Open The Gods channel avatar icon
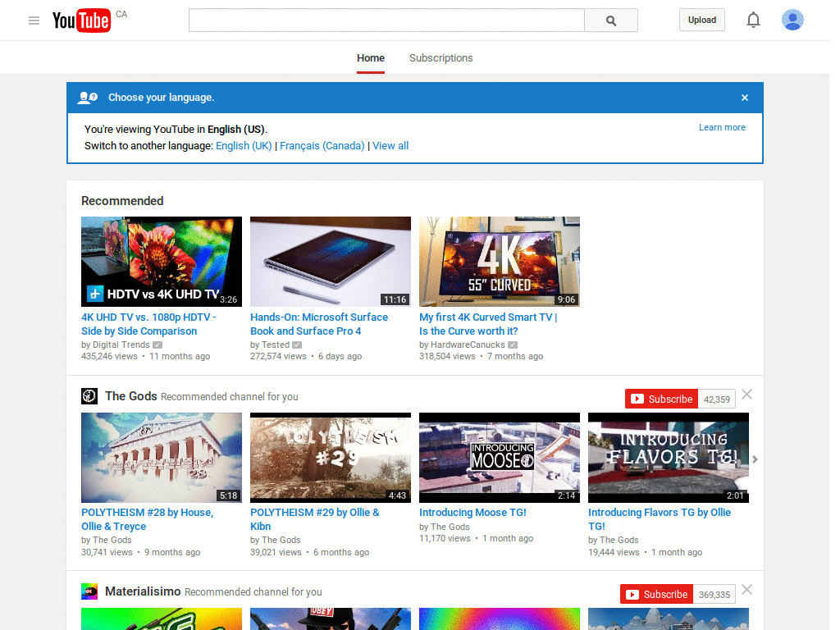The image size is (840, 630). [89, 396]
